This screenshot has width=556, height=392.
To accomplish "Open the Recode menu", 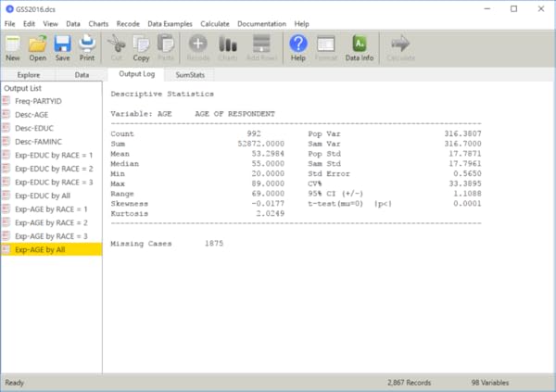I will [128, 24].
